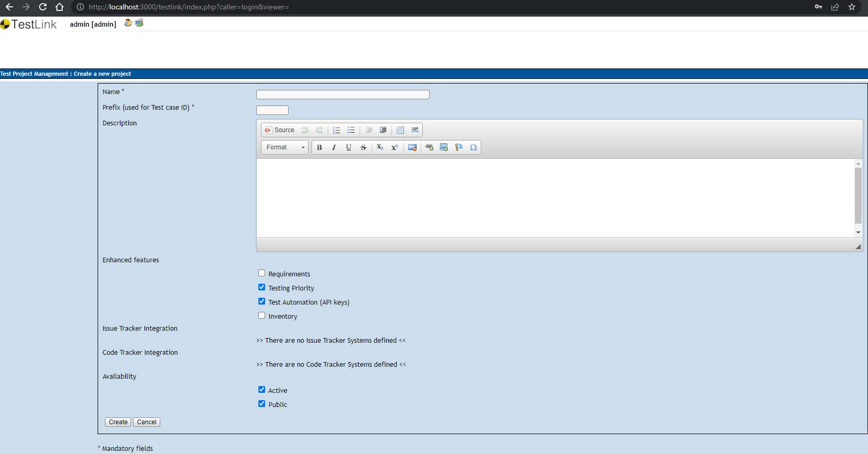Uncheck the Active availability checkbox

click(x=262, y=390)
